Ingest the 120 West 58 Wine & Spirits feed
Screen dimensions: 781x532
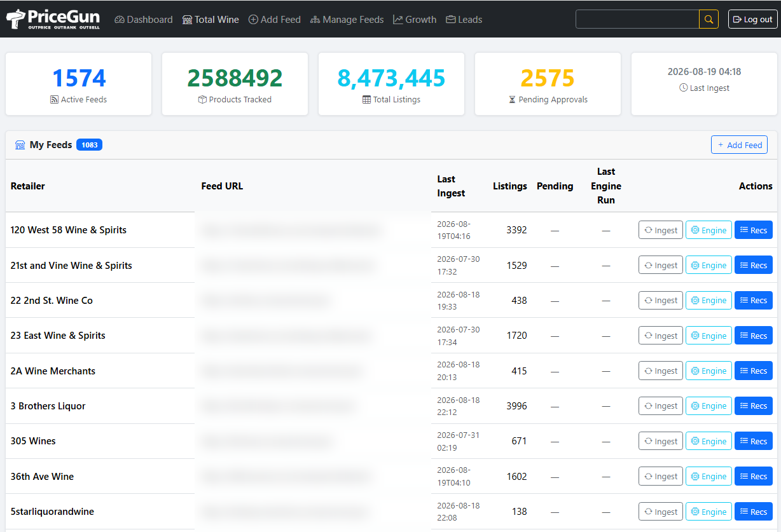(661, 230)
